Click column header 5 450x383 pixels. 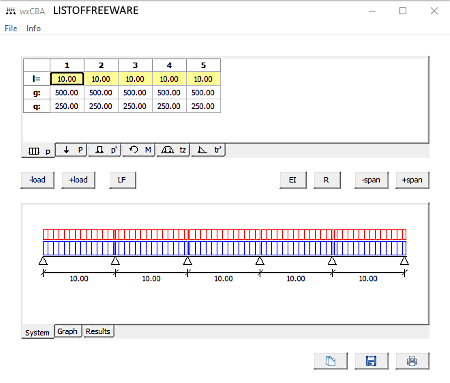click(x=203, y=65)
